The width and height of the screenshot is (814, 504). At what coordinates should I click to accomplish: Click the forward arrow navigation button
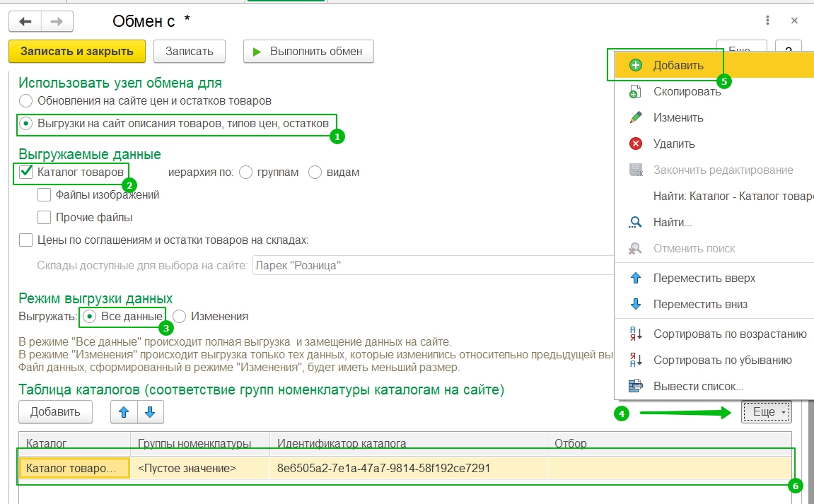pos(57,22)
